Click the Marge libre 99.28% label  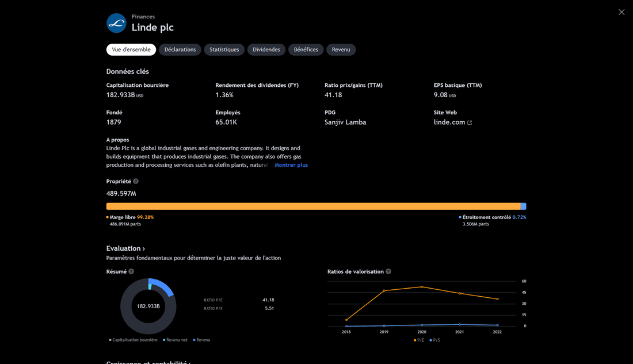[x=130, y=217]
